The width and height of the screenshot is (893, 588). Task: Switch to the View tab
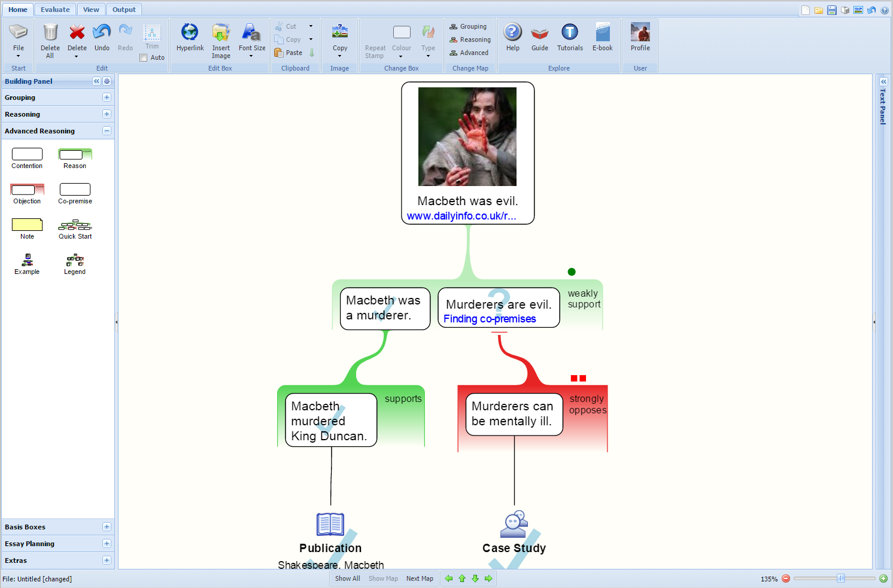click(91, 10)
